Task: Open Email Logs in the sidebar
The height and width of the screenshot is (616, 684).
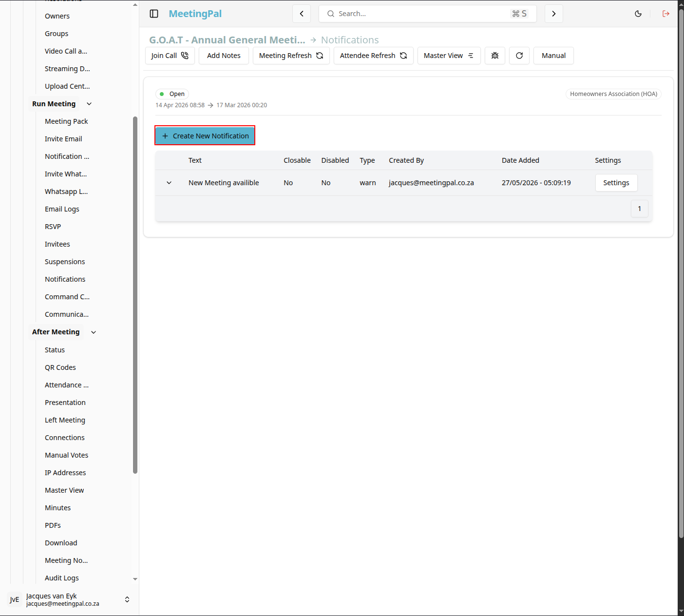Action: 62,209
